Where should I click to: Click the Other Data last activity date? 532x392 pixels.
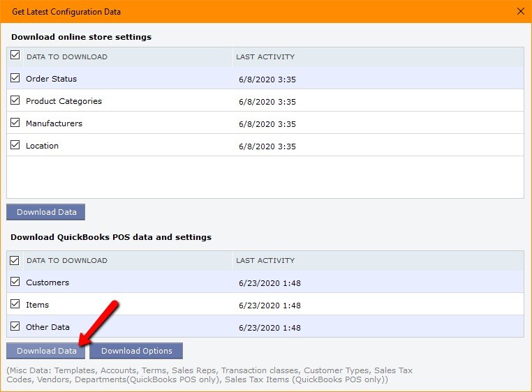tap(269, 328)
